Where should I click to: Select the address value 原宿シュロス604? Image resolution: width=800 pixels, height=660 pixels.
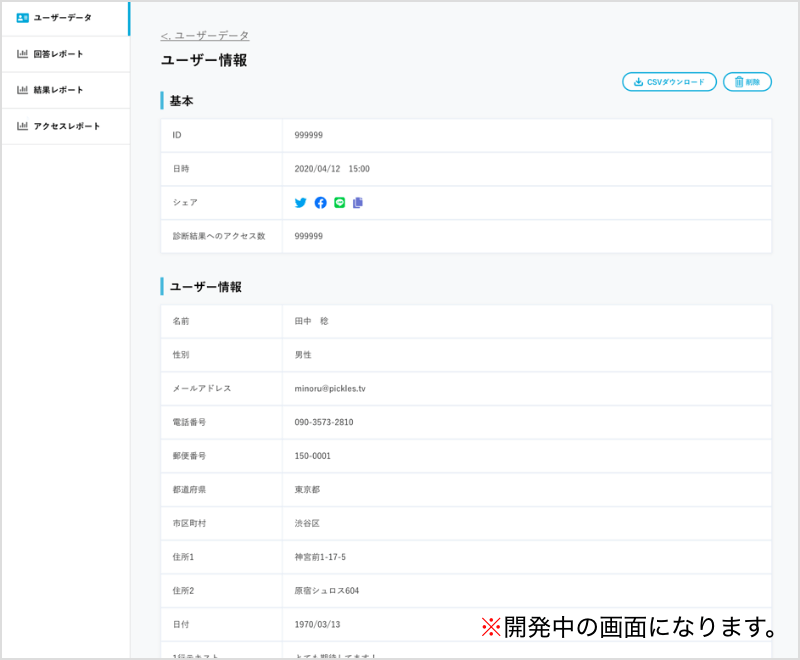pyautogui.click(x=327, y=591)
